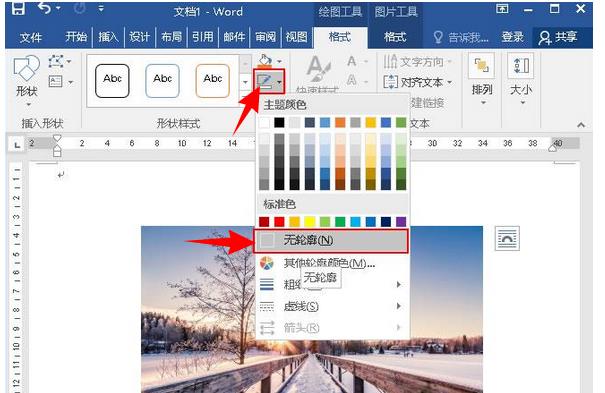605x393 pixels.
Task: Switch to 图片工具 格式 tab
Action: click(x=395, y=37)
